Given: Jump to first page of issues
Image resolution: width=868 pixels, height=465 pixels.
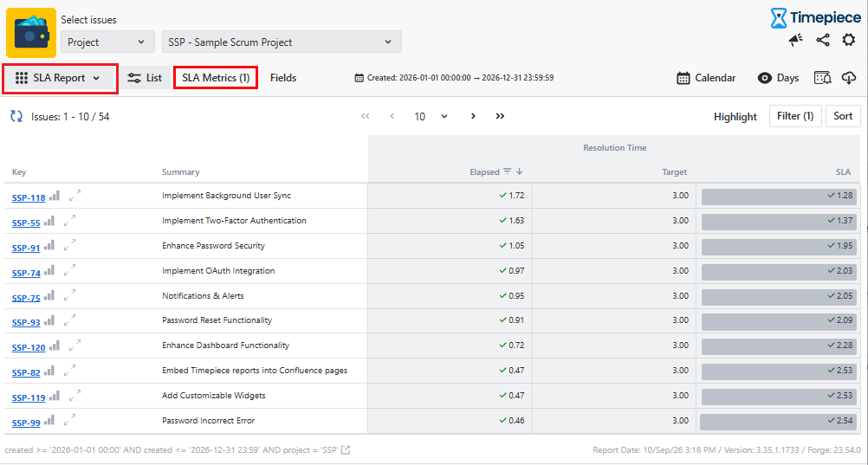Looking at the screenshot, I should (365, 116).
